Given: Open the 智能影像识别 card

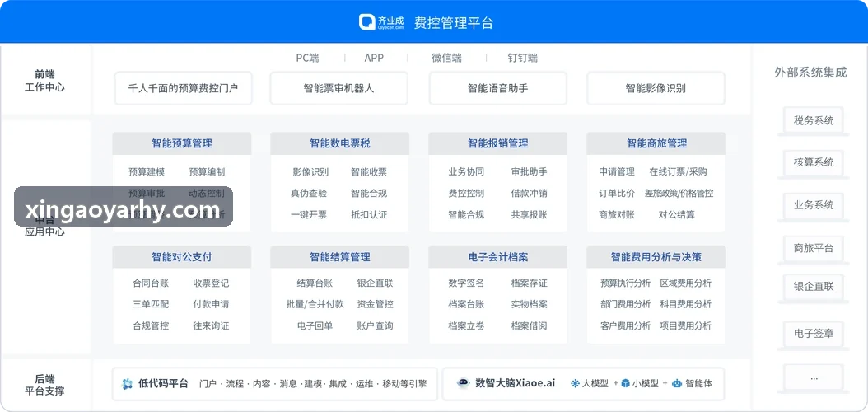Looking at the screenshot, I should click(656, 88).
